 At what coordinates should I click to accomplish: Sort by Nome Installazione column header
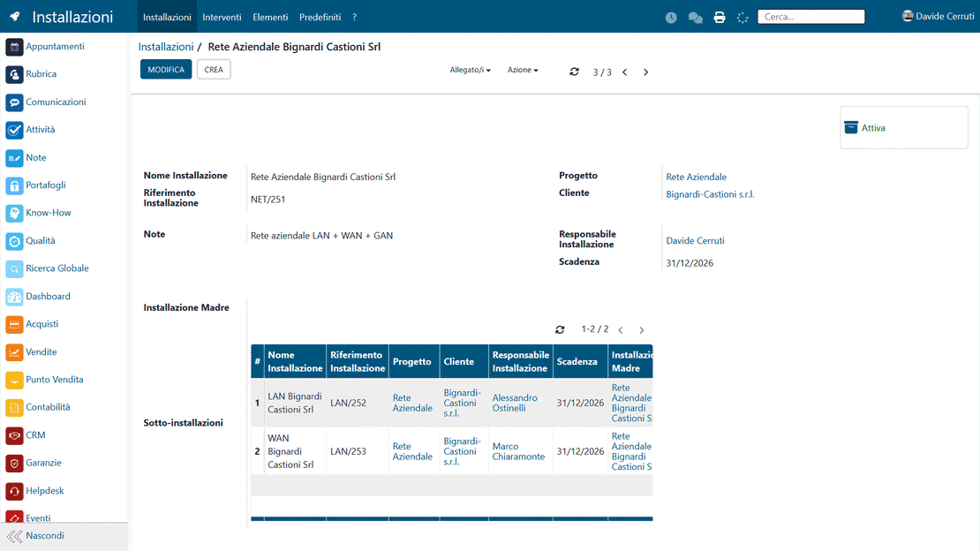295,361
